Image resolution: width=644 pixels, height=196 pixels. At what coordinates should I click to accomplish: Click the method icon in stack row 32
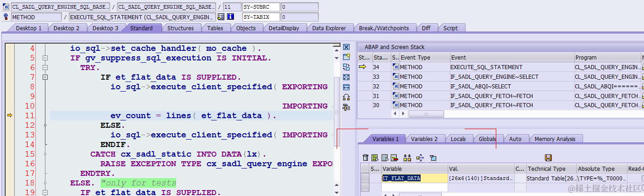pos(395,86)
